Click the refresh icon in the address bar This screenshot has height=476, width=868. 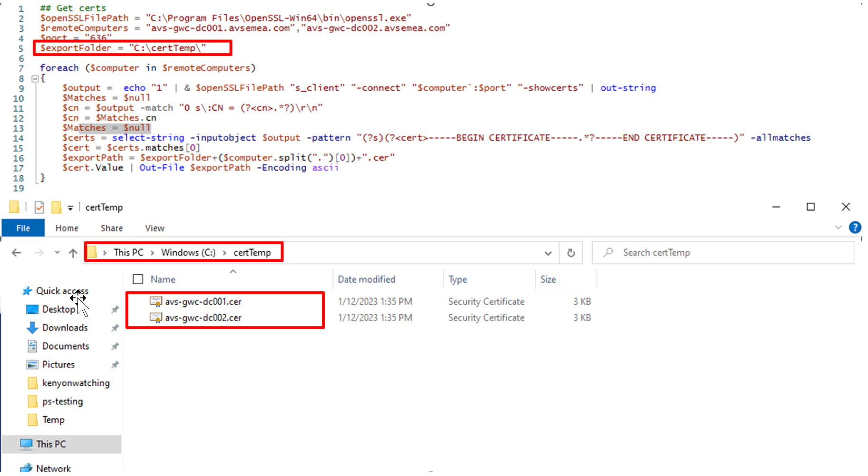(x=571, y=252)
